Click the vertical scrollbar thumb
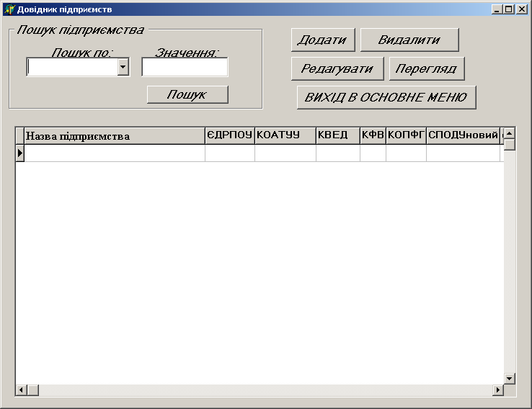532x409 pixels. (x=510, y=145)
